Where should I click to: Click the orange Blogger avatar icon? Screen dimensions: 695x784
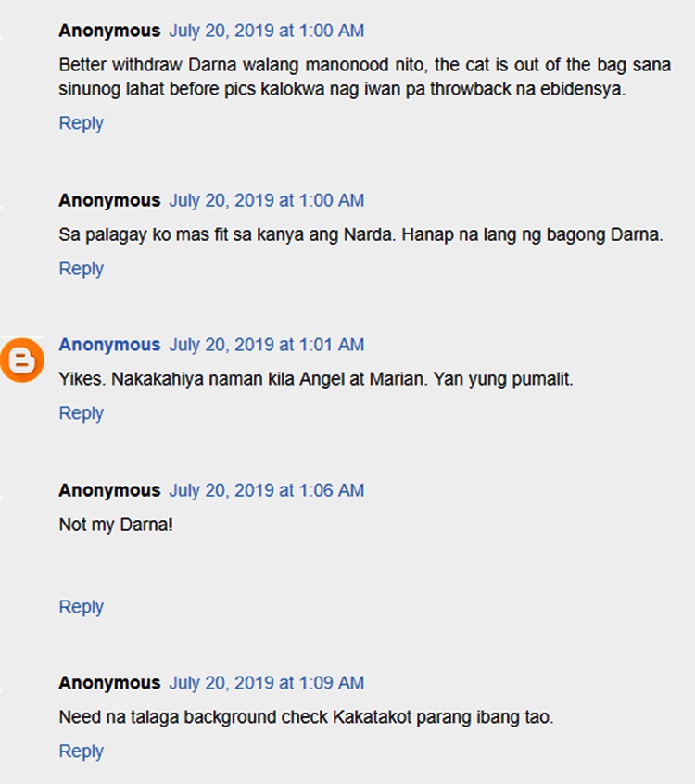[21, 360]
